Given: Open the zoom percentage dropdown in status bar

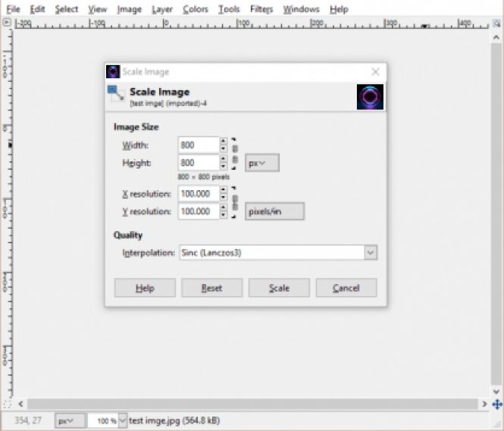Looking at the screenshot, I should (123, 420).
